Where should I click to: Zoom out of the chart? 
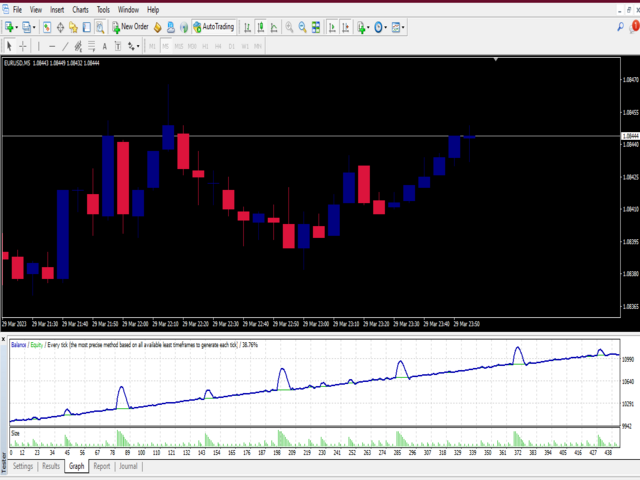[x=302, y=27]
